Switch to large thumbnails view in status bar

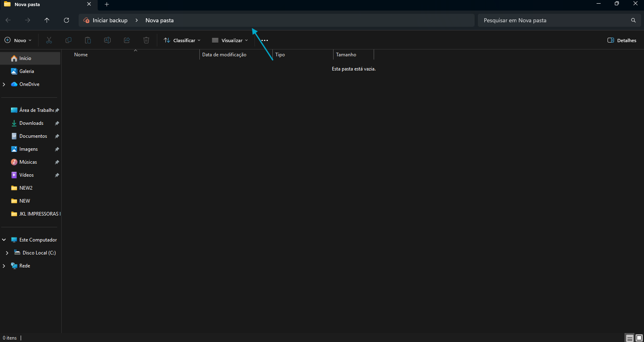click(639, 338)
